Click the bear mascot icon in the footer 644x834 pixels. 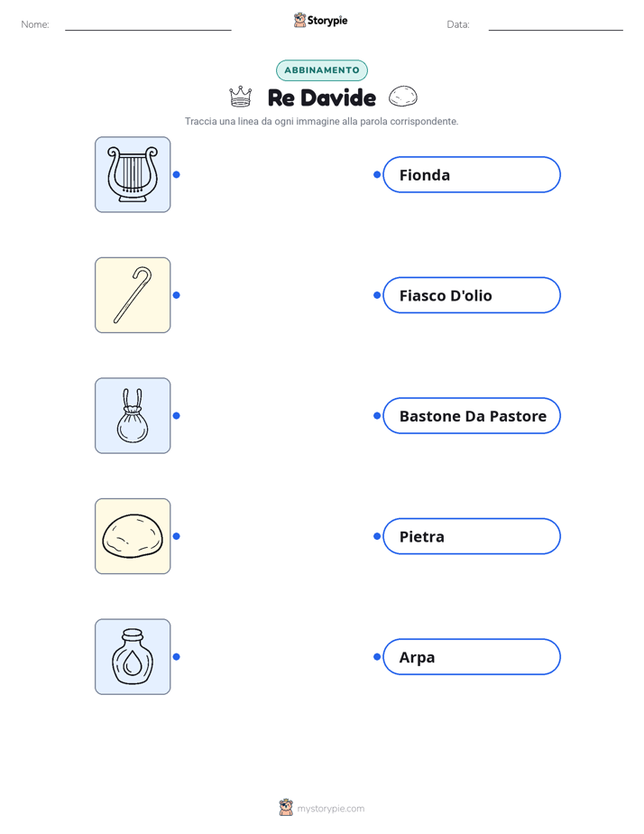tap(286, 808)
